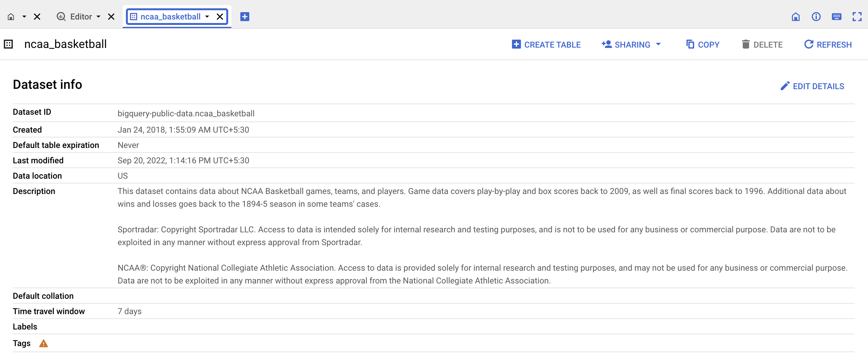Open the home tab icon
Image resolution: width=868 pixels, height=356 pixels.
(11, 17)
